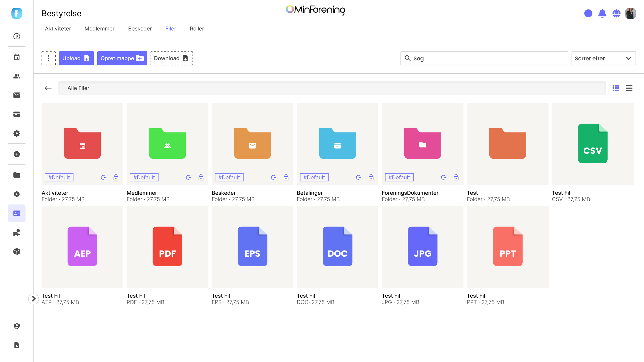Screen dimensions: 644x362
Task: Toggle the lock on the Aktiviteter folder
Action: 116,177
